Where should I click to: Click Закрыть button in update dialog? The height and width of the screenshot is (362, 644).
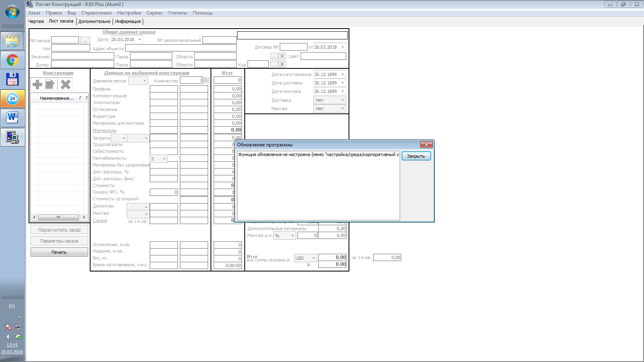point(416,156)
